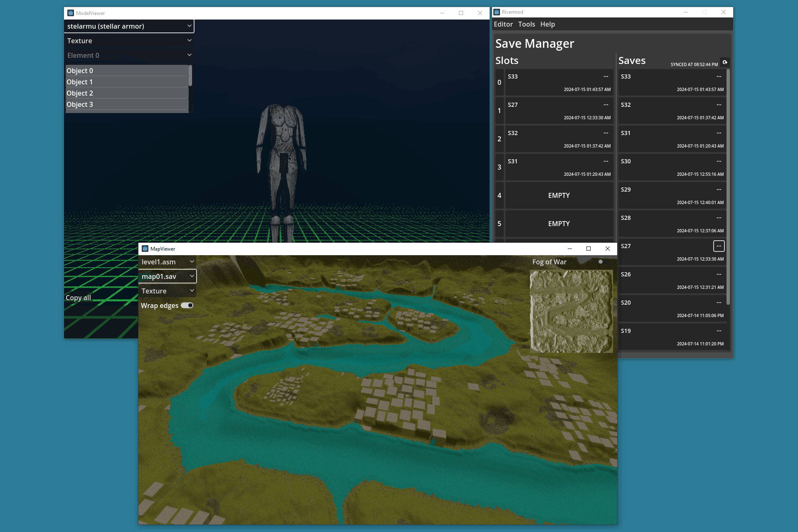798x532 pixels.
Task: Click the MapViewer application icon in its title bar
Action: tap(145, 249)
